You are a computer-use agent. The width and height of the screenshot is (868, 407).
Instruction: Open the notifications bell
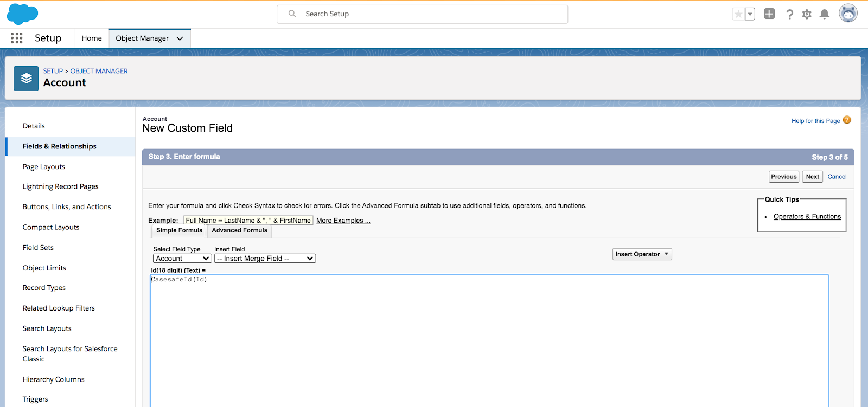click(825, 14)
